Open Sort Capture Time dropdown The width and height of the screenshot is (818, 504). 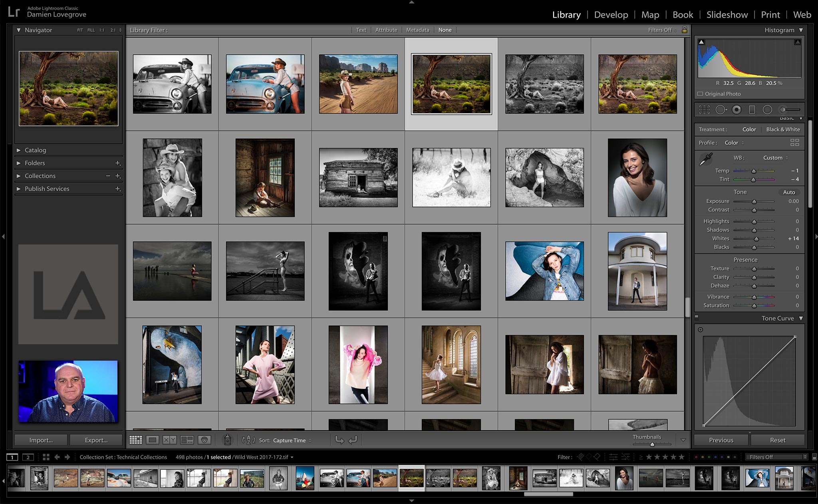292,440
